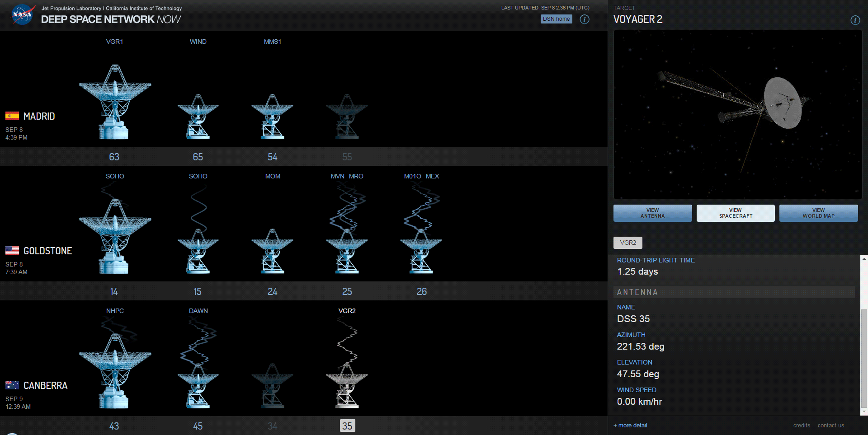Click the MVN spacecraft label

pos(338,176)
